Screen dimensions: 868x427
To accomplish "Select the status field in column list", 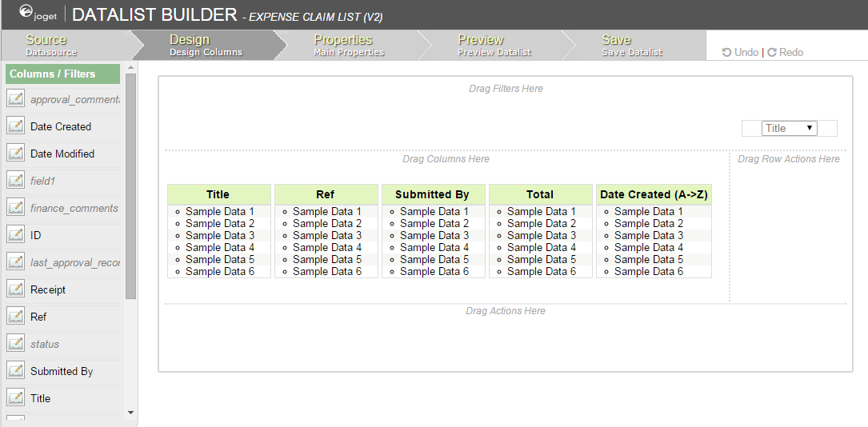I will 45,344.
